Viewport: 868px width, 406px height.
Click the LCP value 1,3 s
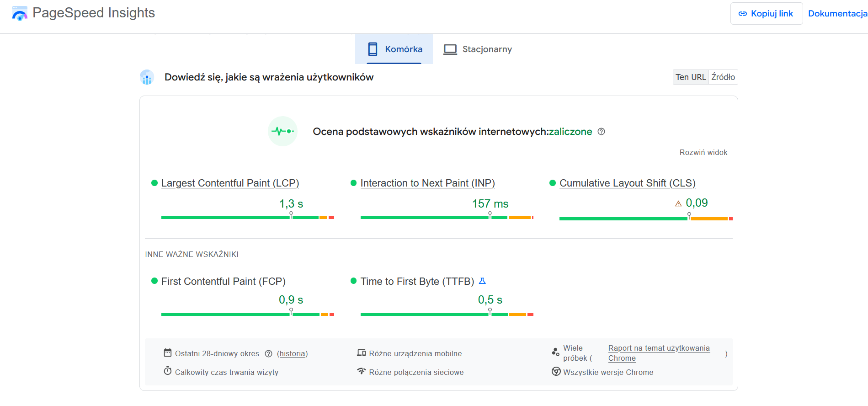click(x=291, y=203)
